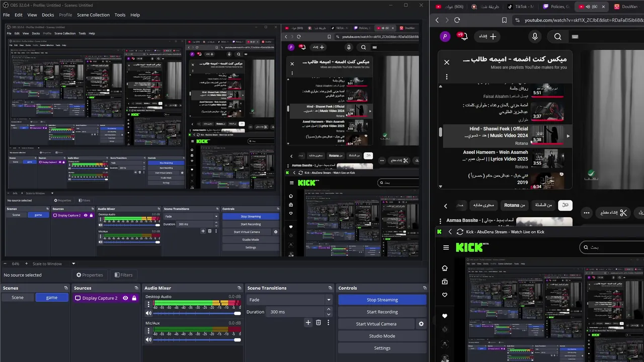Switch to the Policies browser tab
Viewport: 644px width, 362px height.
[555, 7]
